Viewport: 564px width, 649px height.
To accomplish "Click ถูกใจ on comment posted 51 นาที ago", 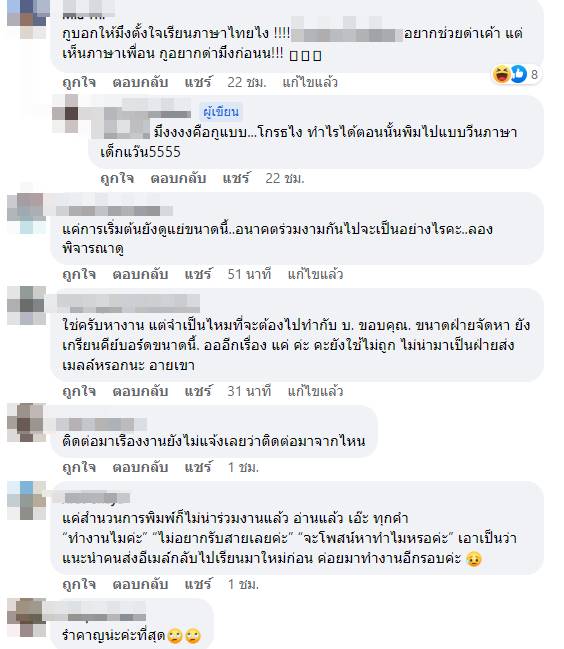I will [79, 274].
